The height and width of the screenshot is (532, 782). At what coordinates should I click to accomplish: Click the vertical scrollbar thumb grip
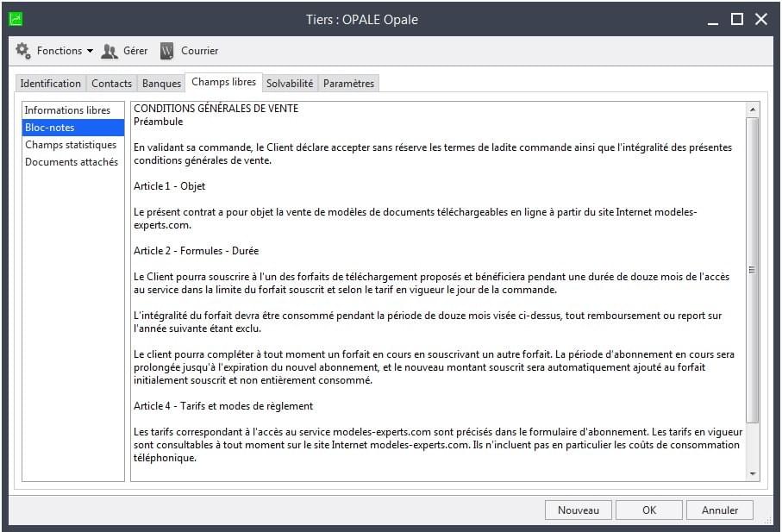pyautogui.click(x=752, y=270)
